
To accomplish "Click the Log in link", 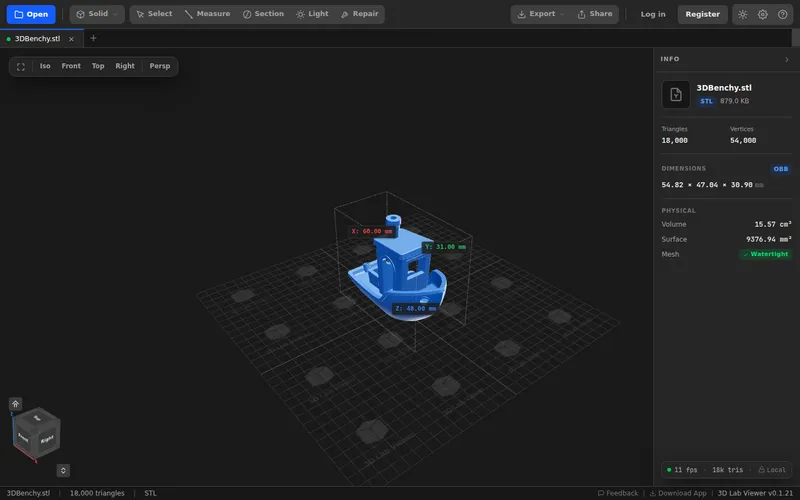I will [x=653, y=14].
